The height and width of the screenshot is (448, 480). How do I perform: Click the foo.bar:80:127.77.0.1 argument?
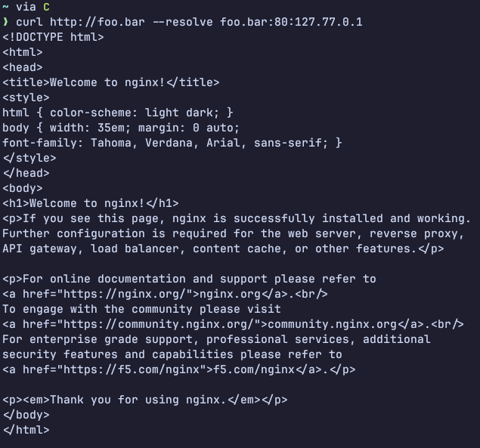pyautogui.click(x=291, y=22)
